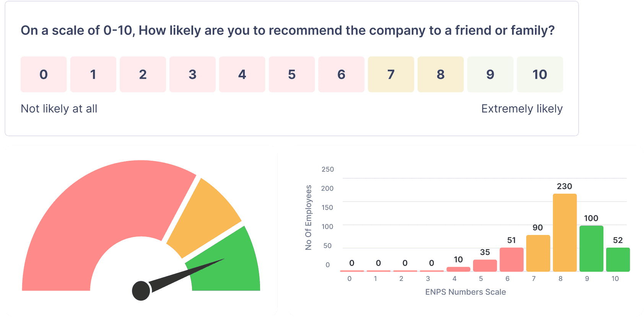
Task: Choose the yellow rating 8 box
Action: [441, 74]
